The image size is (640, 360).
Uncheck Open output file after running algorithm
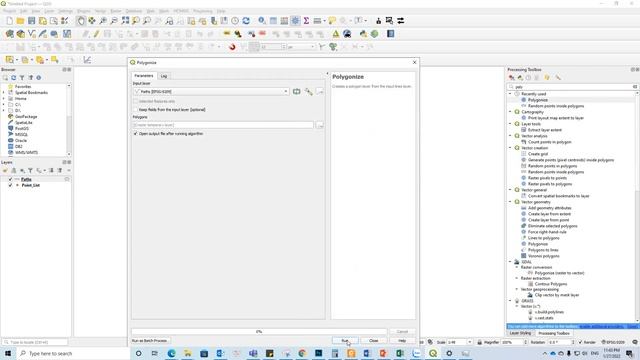tap(136, 134)
